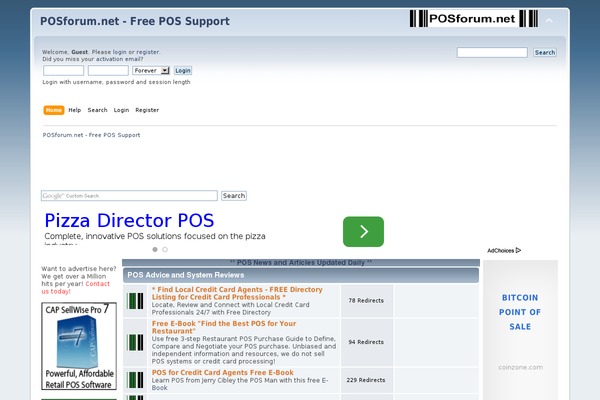Click the POSforum.net breadcrumb link
600x400 pixels.
pyautogui.click(x=91, y=135)
